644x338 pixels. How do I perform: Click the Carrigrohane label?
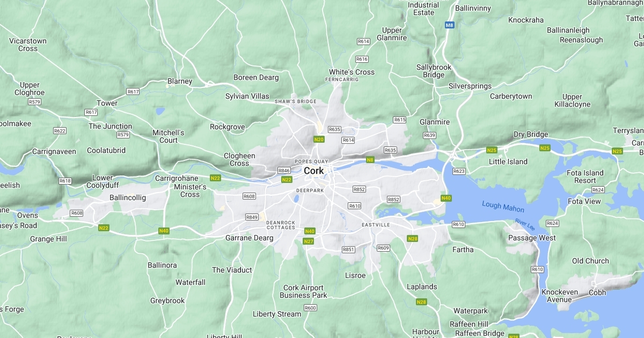coord(177,178)
